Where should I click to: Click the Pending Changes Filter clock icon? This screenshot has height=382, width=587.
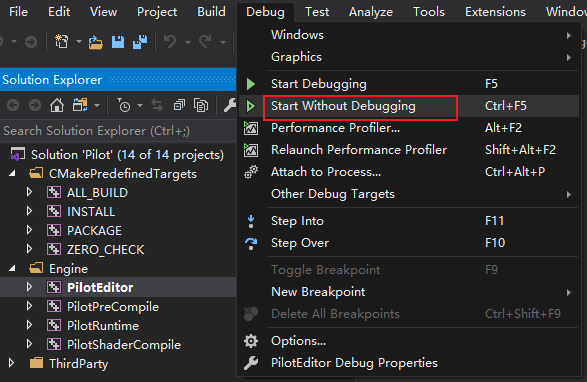[x=124, y=106]
